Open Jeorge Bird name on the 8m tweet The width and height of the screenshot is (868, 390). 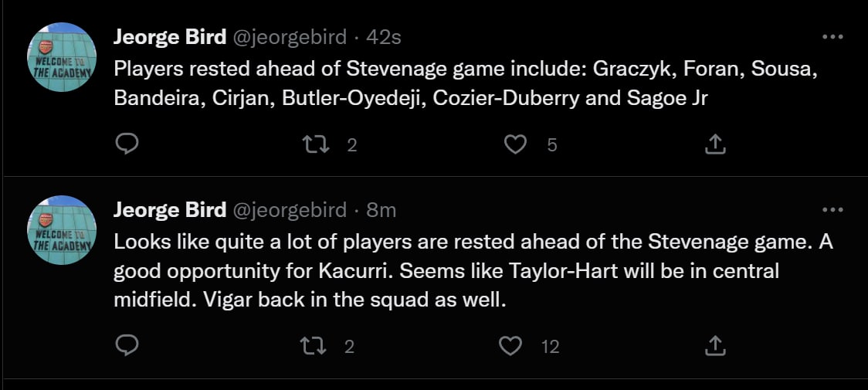(170, 209)
